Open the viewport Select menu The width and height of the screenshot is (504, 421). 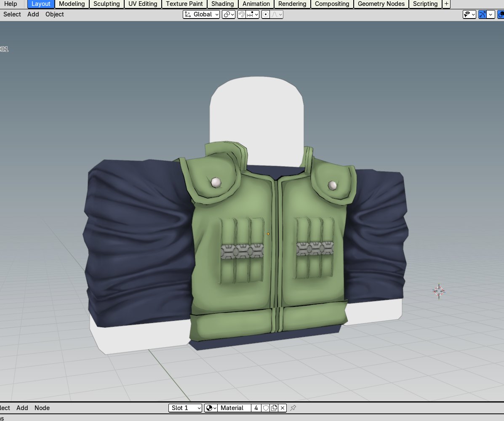click(x=12, y=14)
